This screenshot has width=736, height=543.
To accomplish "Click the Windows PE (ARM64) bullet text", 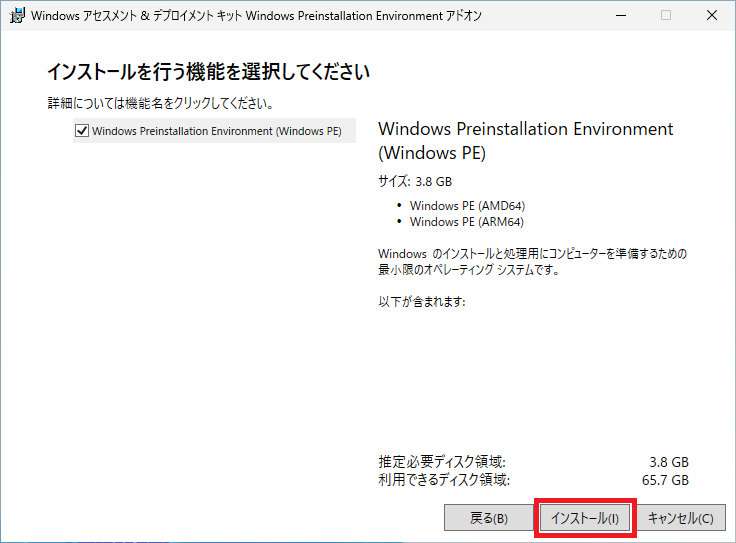I will [467, 222].
